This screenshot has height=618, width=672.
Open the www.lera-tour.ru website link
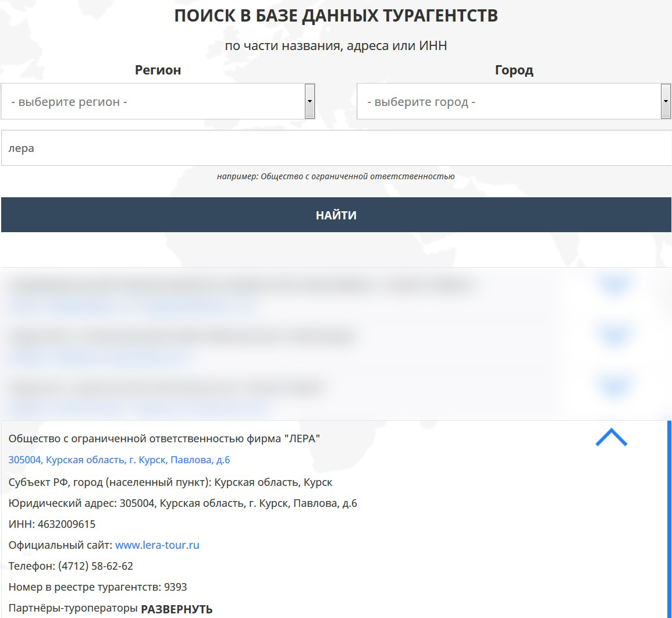[157, 545]
